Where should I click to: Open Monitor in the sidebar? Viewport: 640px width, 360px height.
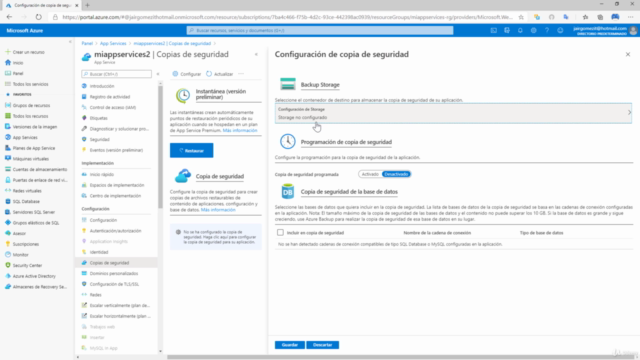point(20,254)
